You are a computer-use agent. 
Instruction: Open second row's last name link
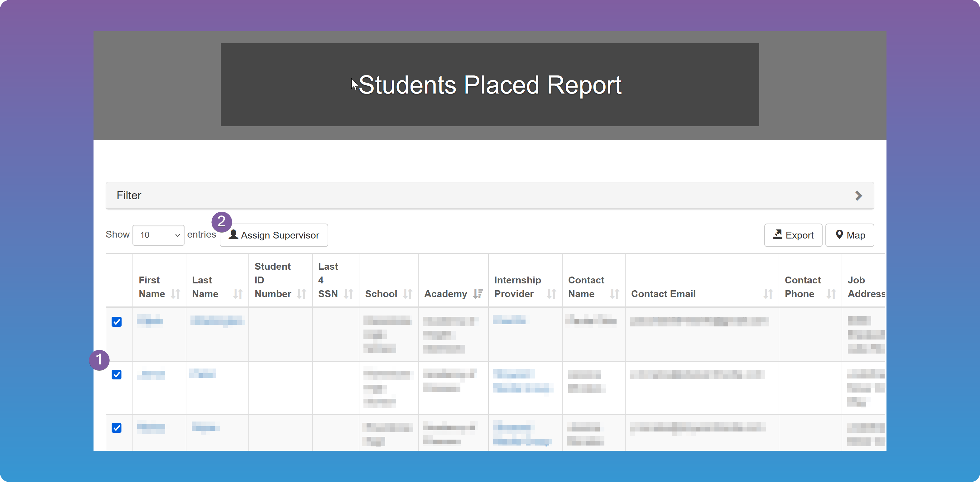point(203,374)
